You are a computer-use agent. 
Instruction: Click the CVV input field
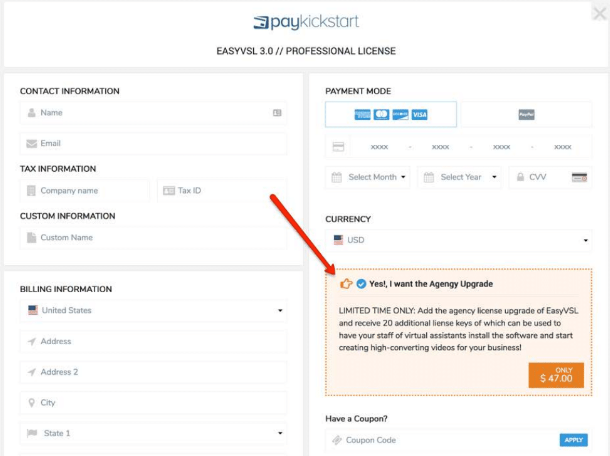[x=550, y=177]
